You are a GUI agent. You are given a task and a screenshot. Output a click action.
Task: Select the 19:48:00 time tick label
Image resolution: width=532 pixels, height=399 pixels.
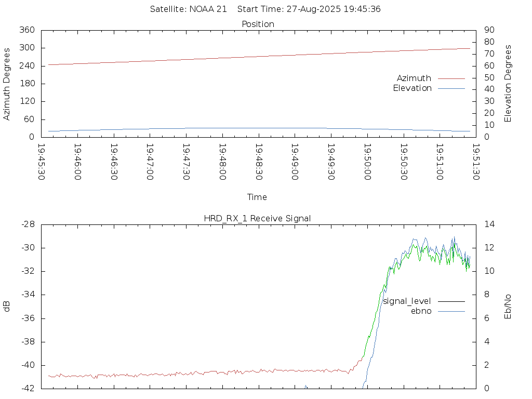222,162
